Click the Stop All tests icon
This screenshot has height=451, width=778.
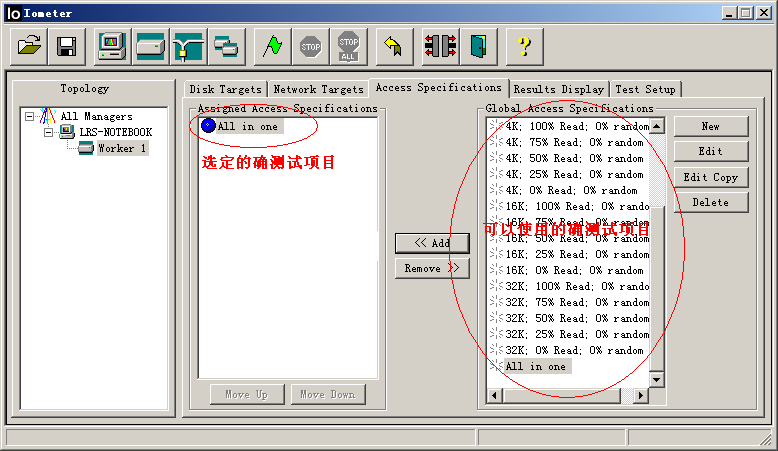(x=348, y=46)
